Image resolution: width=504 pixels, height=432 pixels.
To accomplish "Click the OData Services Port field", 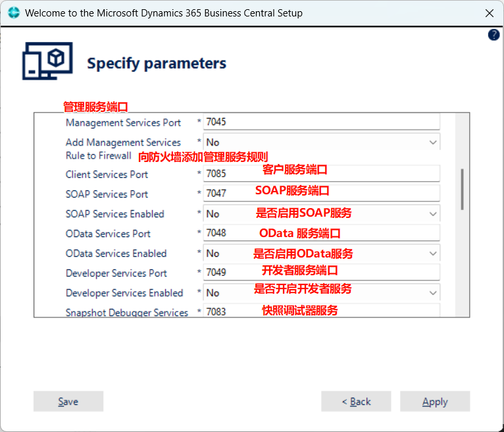I will (322, 232).
